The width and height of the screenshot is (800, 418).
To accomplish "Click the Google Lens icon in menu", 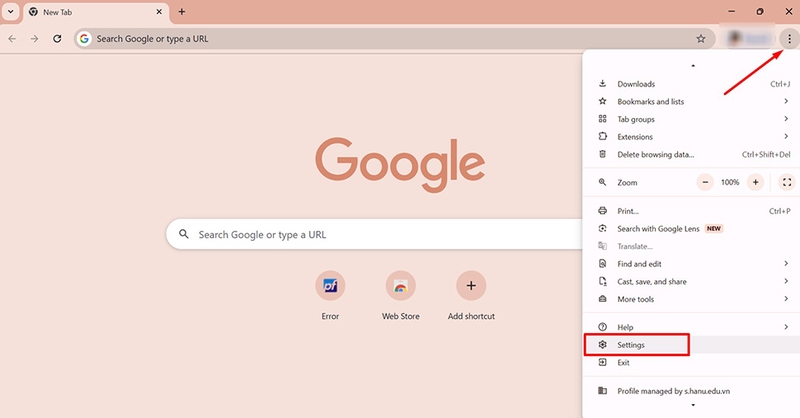I will click(603, 228).
